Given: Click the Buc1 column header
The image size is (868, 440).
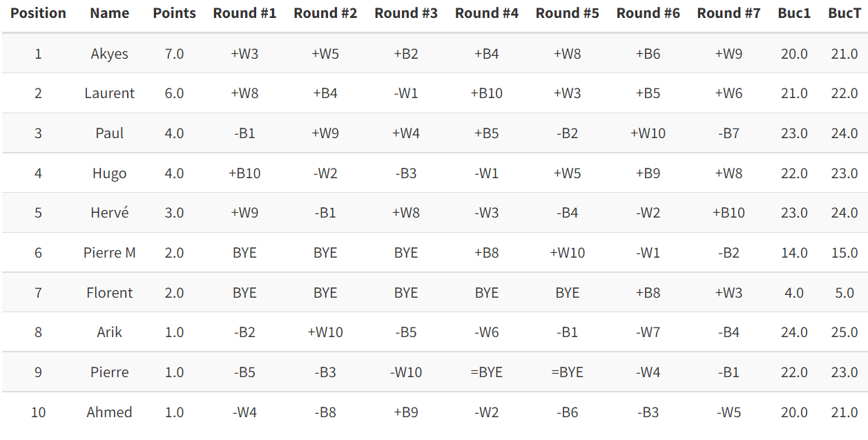Looking at the screenshot, I should point(794,13).
